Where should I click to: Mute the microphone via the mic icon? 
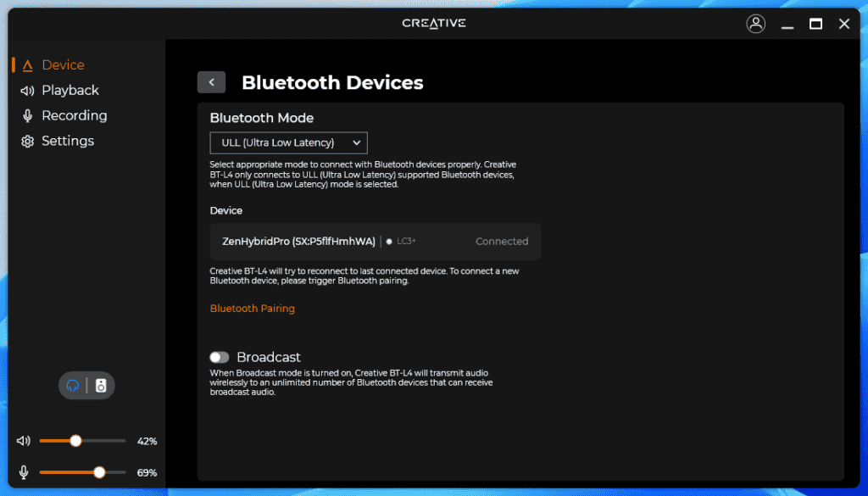[x=24, y=472]
